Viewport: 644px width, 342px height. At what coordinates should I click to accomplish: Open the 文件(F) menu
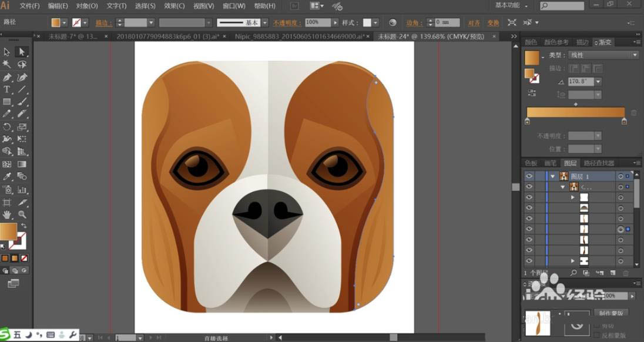coord(29,6)
